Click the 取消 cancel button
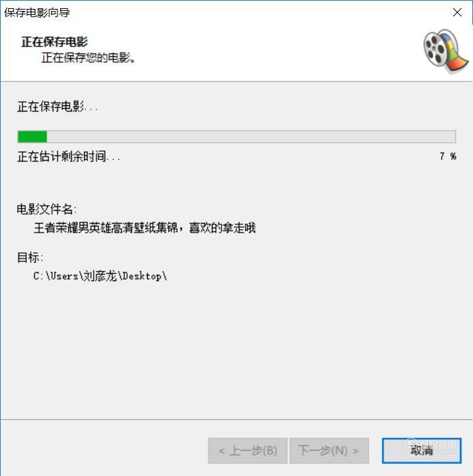The height and width of the screenshot is (476, 473). (422, 450)
